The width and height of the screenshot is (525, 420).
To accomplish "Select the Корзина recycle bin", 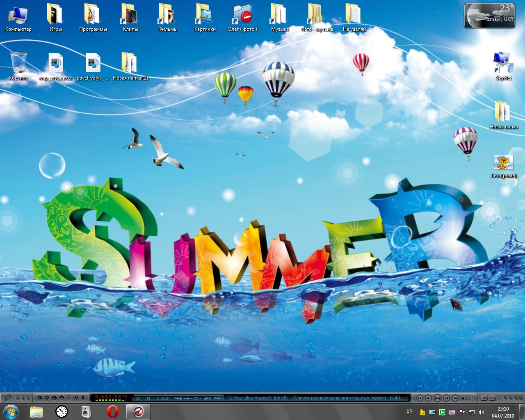I will (18, 66).
